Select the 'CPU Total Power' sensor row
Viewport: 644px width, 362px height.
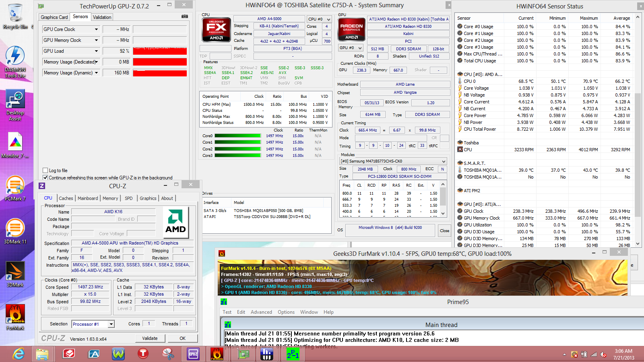point(544,129)
